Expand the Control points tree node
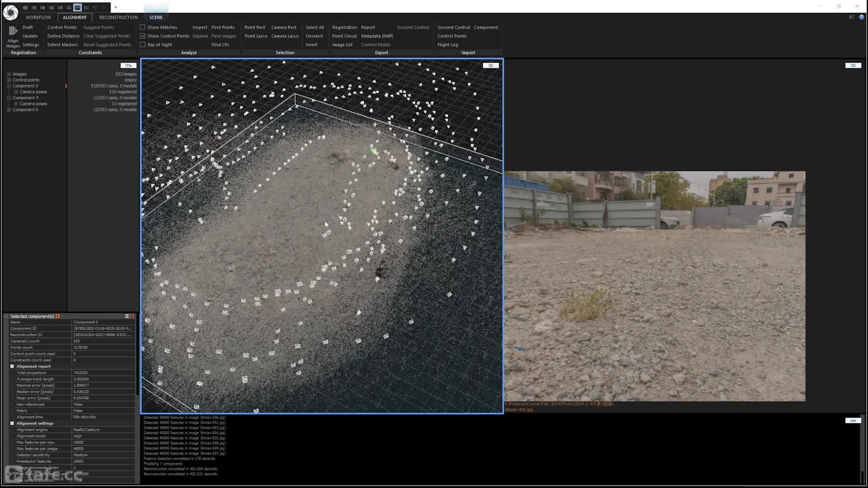This screenshot has height=488, width=868. 9,80
